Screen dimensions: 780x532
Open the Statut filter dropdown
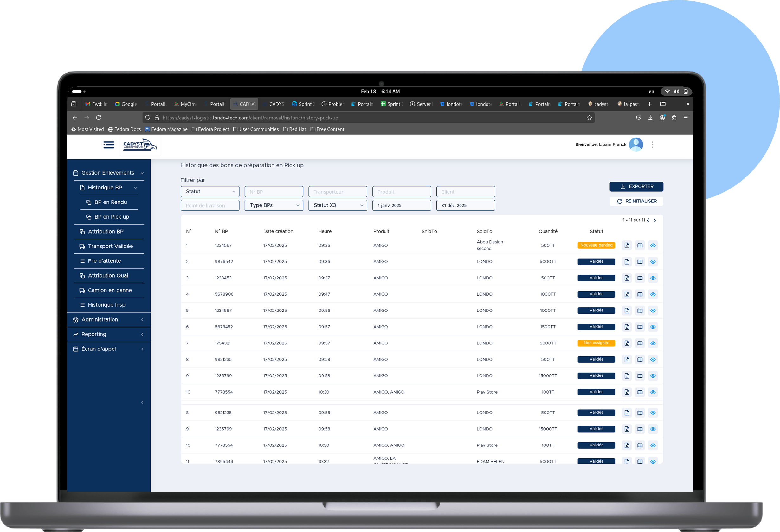click(x=210, y=191)
